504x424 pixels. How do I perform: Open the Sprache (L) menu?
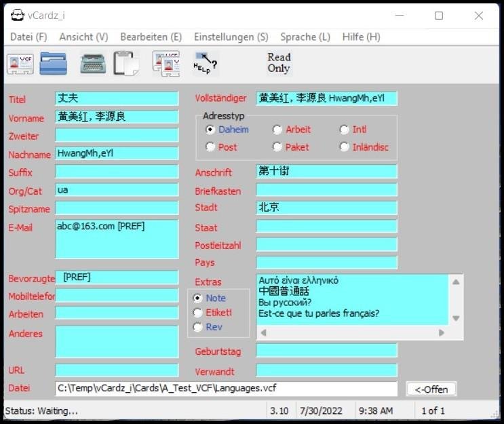pos(305,37)
